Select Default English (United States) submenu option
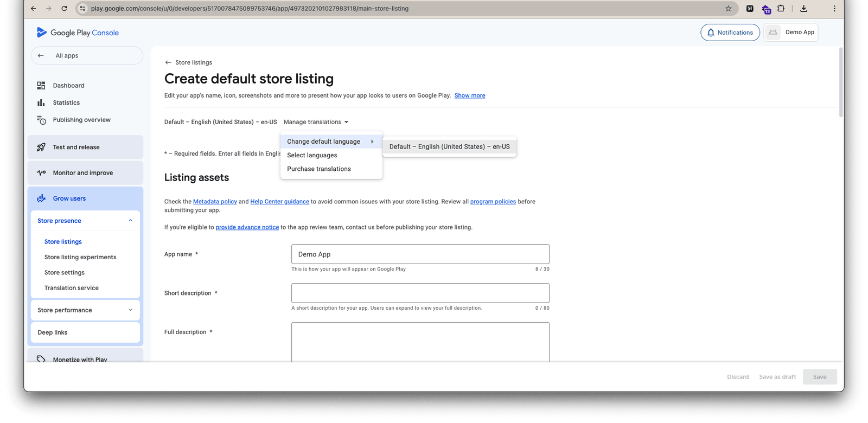 (x=450, y=146)
